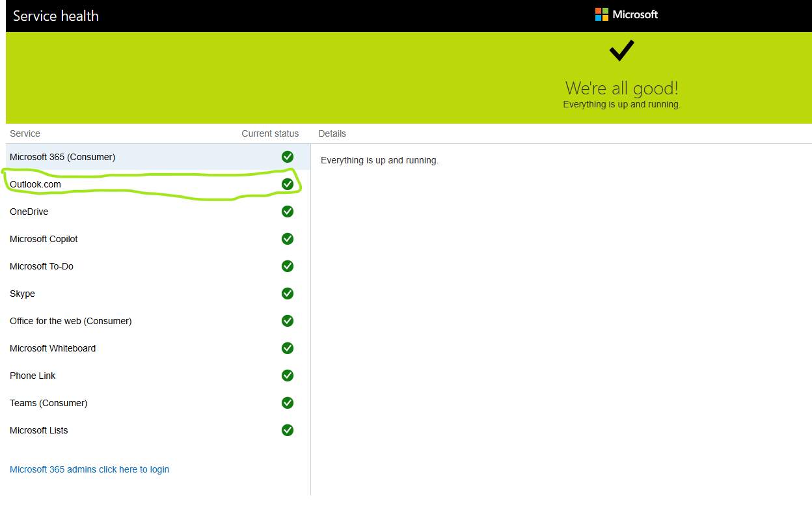The width and height of the screenshot is (812, 509).
Task: Click the Current status column header
Action: (x=270, y=133)
